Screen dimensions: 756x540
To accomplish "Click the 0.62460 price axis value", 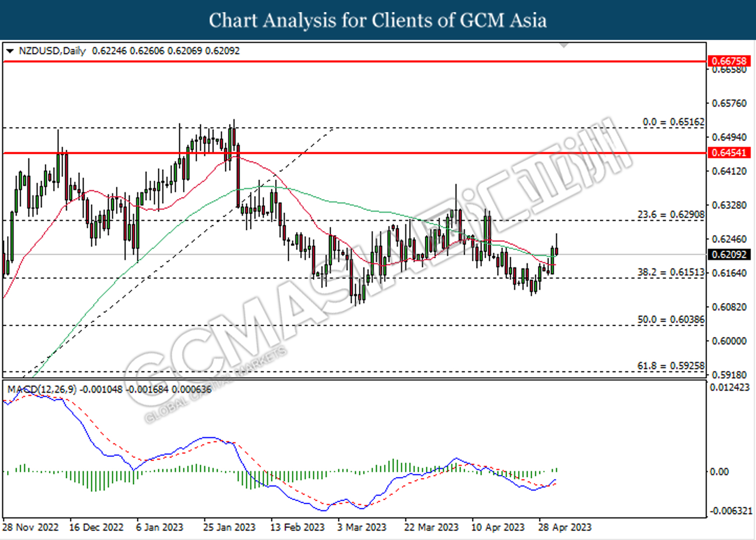I will pos(729,239).
